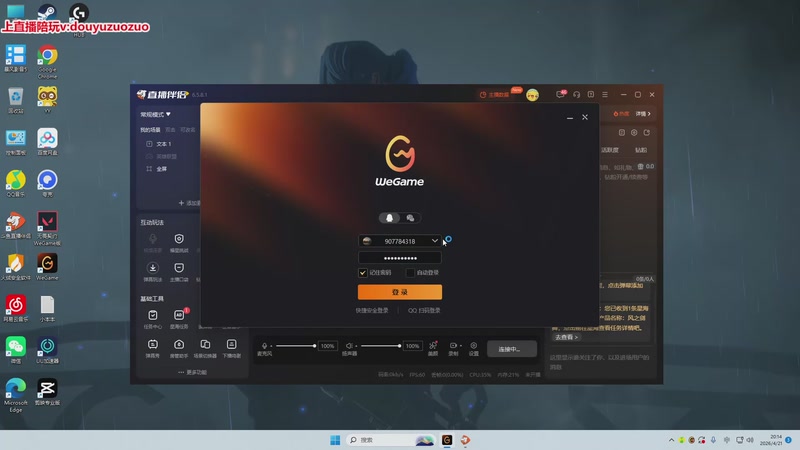Expand the 常规模式 mode dropdown
The image size is (800, 450).
(156, 114)
